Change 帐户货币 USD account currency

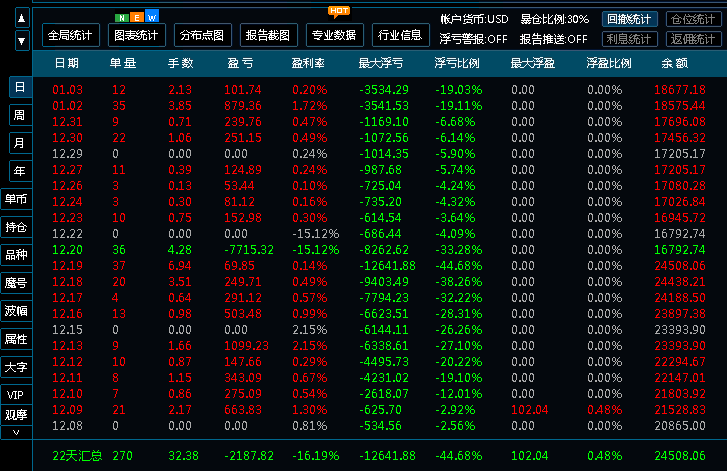tap(474, 19)
